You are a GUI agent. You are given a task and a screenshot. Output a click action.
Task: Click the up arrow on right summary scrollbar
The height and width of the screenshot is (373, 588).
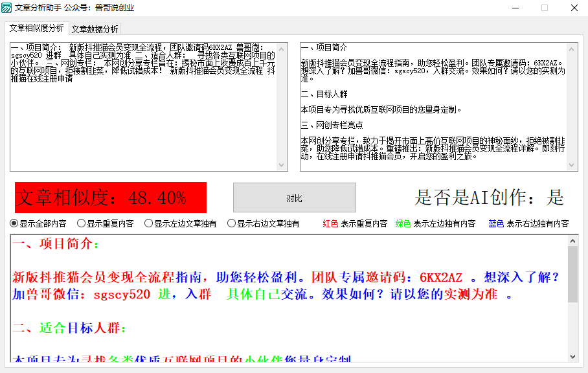coord(572,47)
